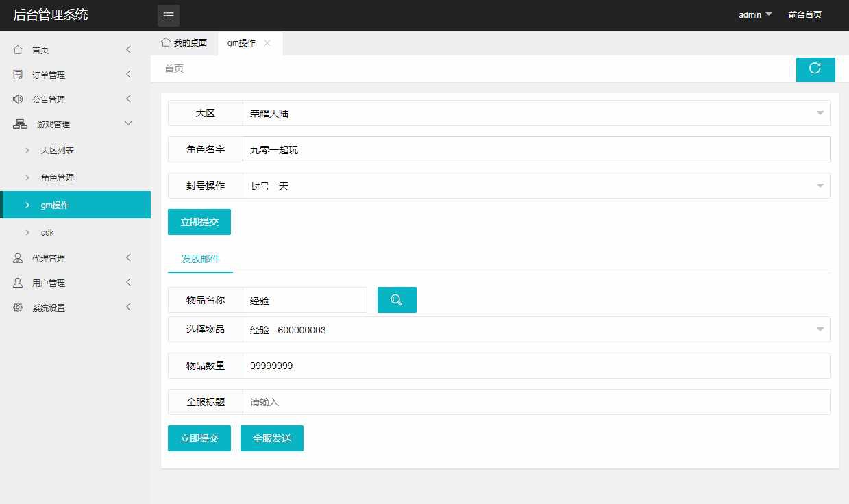Click 立即提交 under 封号操作
The height and width of the screenshot is (504, 849).
[199, 222]
